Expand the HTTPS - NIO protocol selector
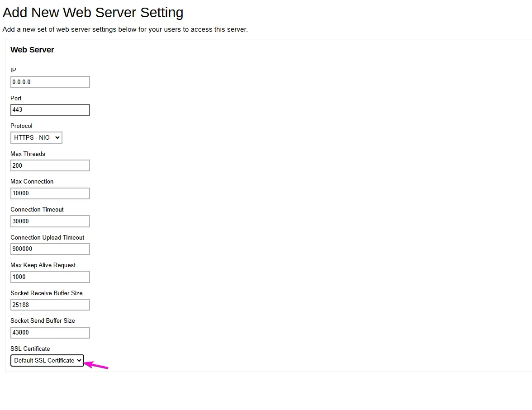Image resolution: width=532 pixels, height=410 pixels. 36,137
